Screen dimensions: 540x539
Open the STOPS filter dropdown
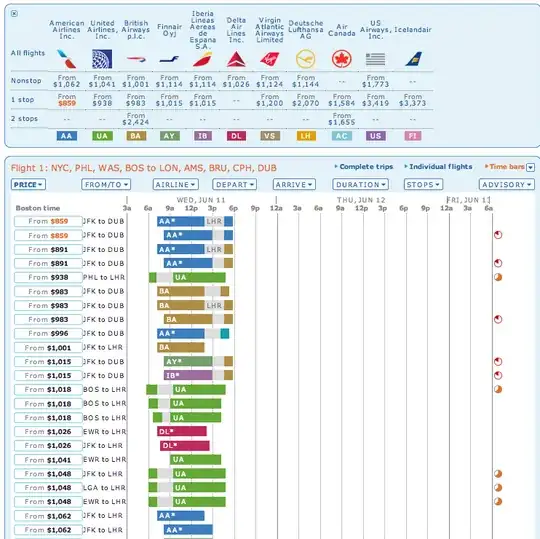click(x=423, y=185)
